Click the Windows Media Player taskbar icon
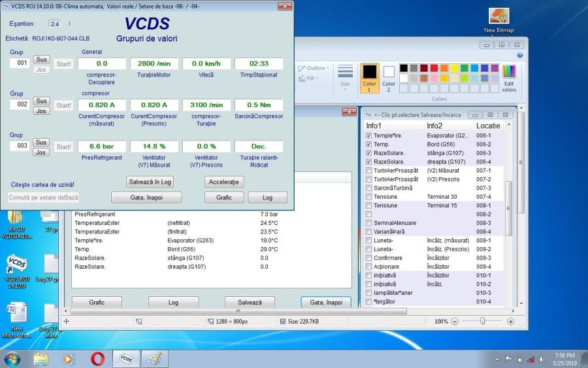 click(69, 359)
